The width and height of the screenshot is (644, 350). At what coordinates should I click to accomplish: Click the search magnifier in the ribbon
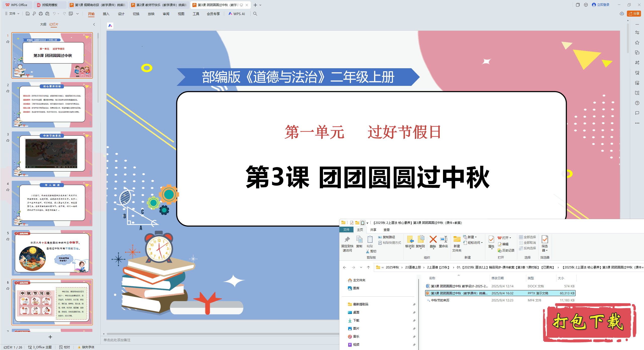[255, 14]
